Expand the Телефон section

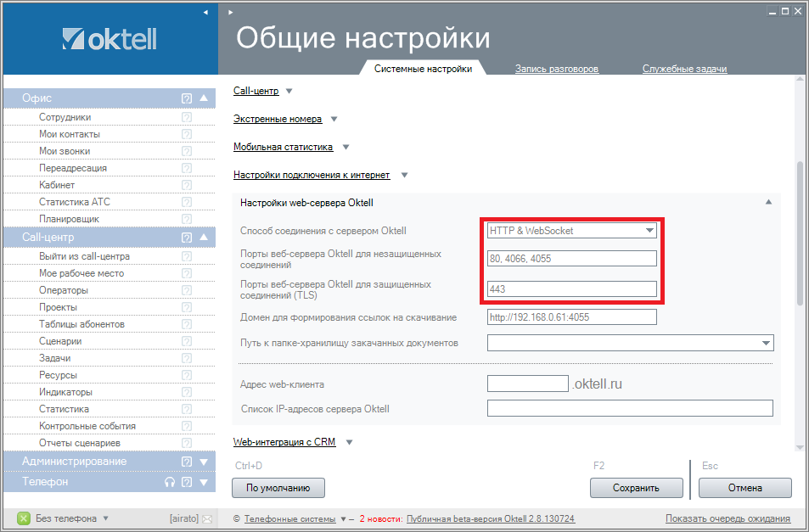(204, 483)
